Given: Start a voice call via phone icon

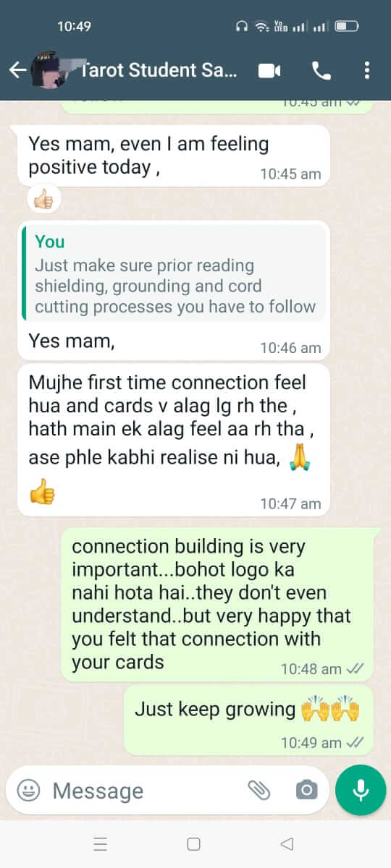Looking at the screenshot, I should coord(321,70).
